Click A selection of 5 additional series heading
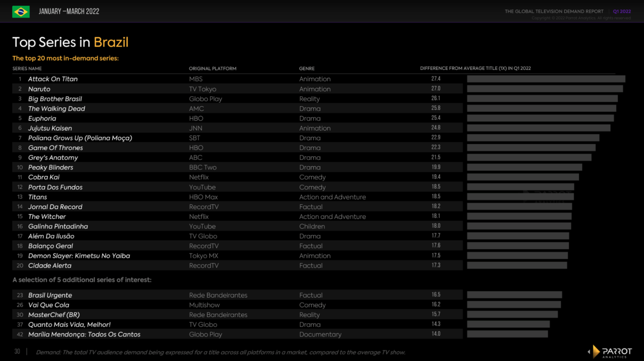The image size is (644, 361). 82,280
